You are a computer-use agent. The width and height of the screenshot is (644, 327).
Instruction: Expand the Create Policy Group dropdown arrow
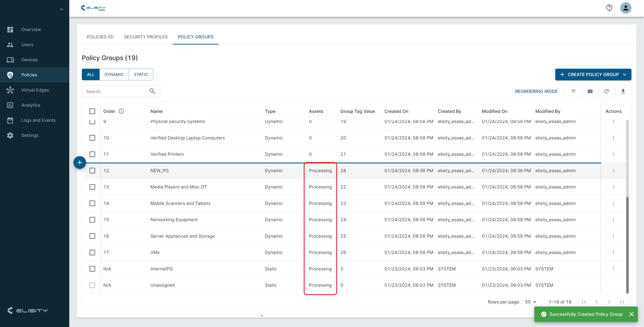[x=625, y=75]
